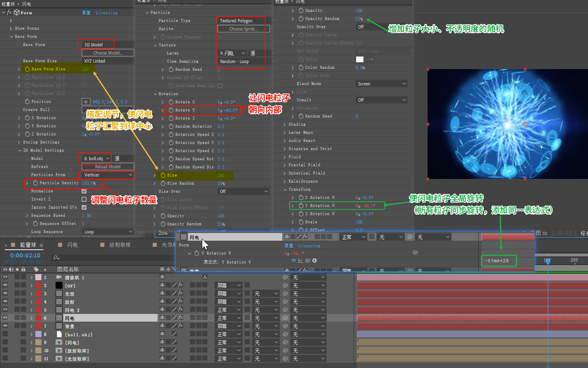Expand the Shading section
Viewport: 588px width, 368px height.
285,124
